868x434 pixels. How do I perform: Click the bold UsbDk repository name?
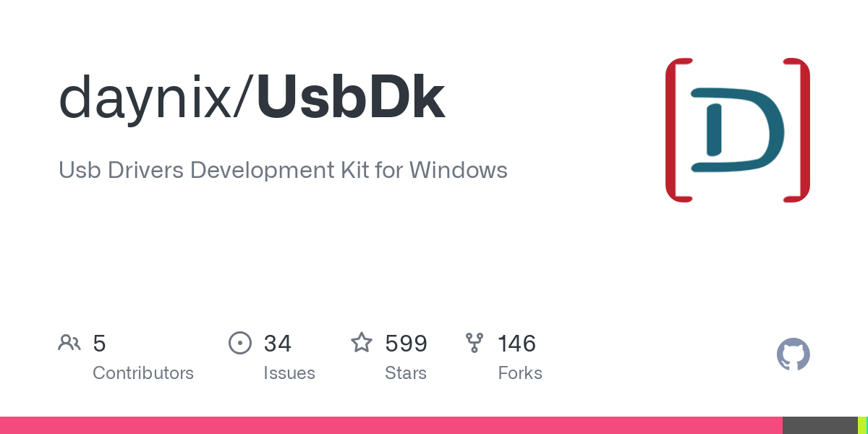point(351,98)
